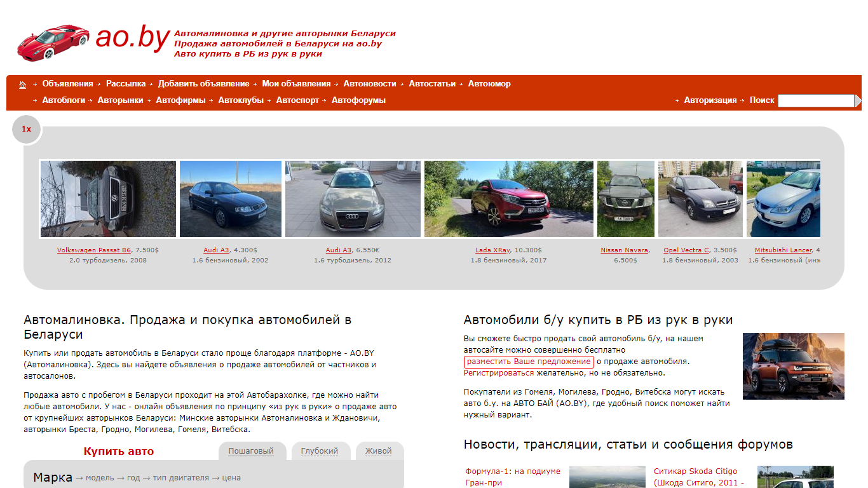Open the red Lada XRay photo
This screenshot has height=488, width=868.
(x=509, y=199)
